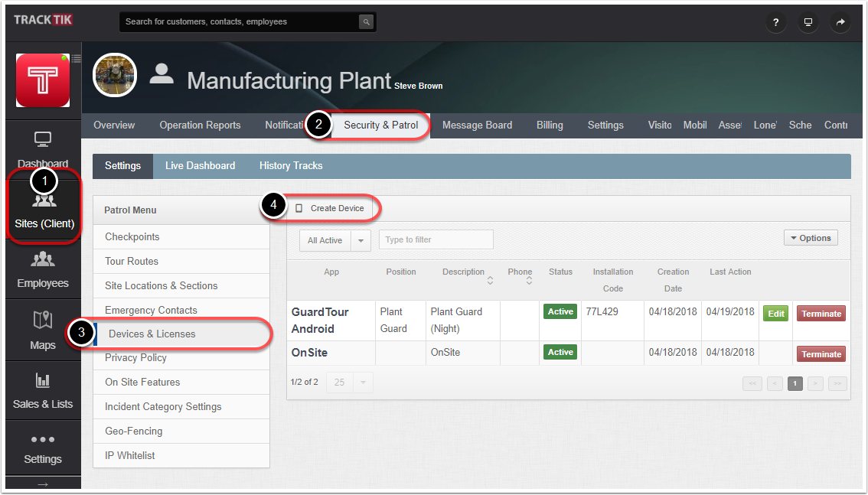Terminate the OnSite device
This screenshot has height=495, width=868.
(821, 354)
